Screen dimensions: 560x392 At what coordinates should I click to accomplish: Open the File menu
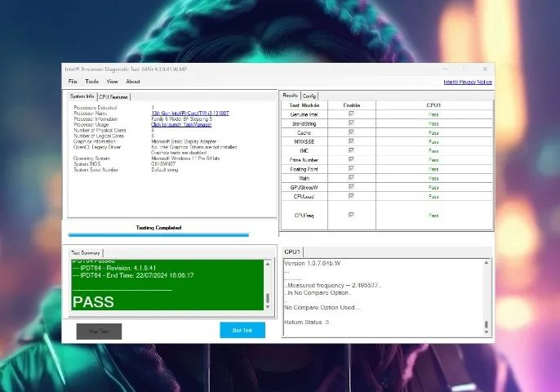pos(73,82)
